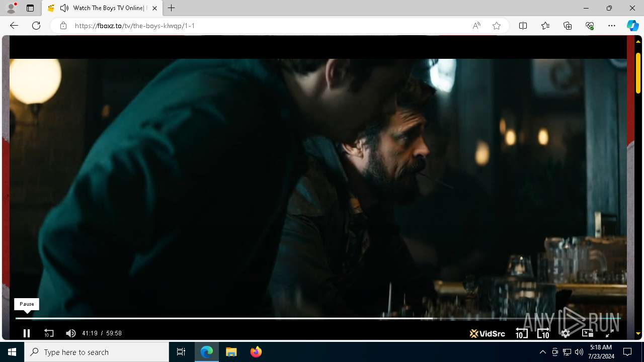This screenshot has width=644, height=362.
Task: Seek on the video progress bar
Action: click(318, 318)
